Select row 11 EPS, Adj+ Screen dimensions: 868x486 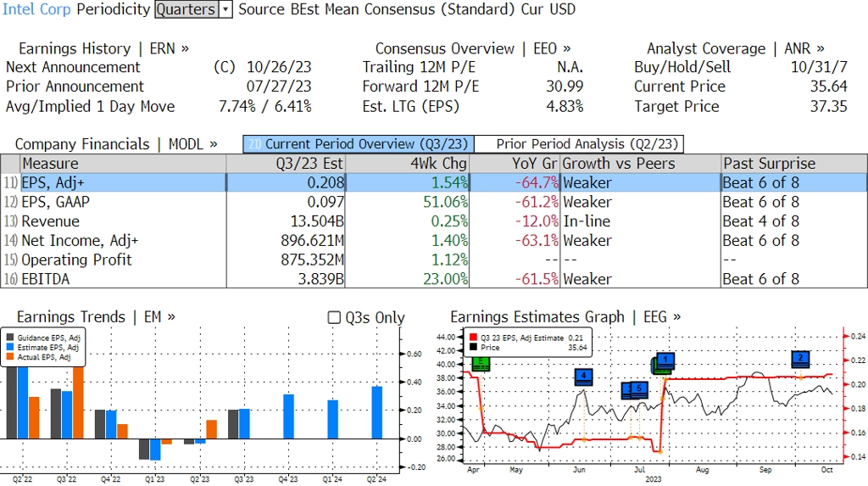[x=434, y=183]
